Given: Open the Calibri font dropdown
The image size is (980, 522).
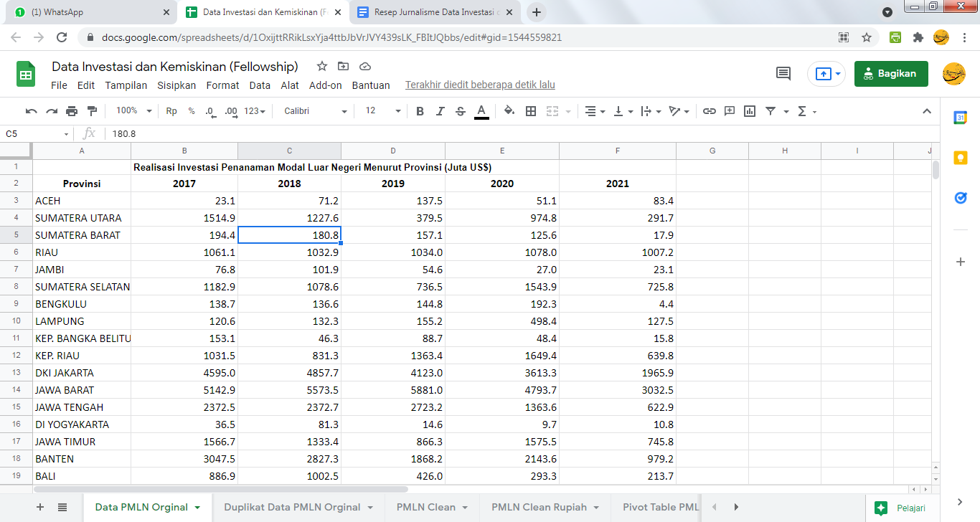Looking at the screenshot, I should pyautogui.click(x=315, y=111).
